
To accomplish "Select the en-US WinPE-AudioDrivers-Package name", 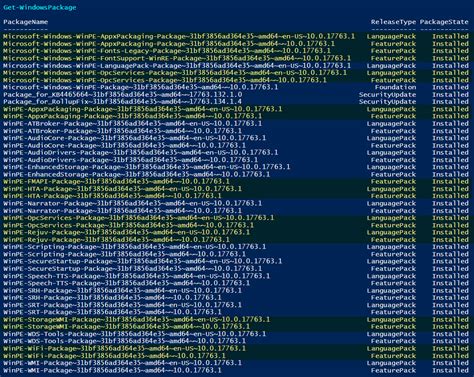I will click(x=141, y=153).
